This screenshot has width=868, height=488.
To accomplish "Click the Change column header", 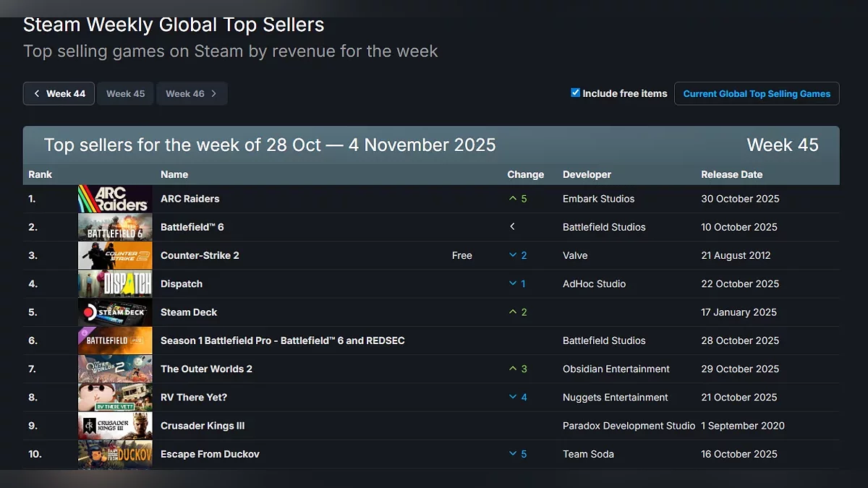I will tap(526, 174).
